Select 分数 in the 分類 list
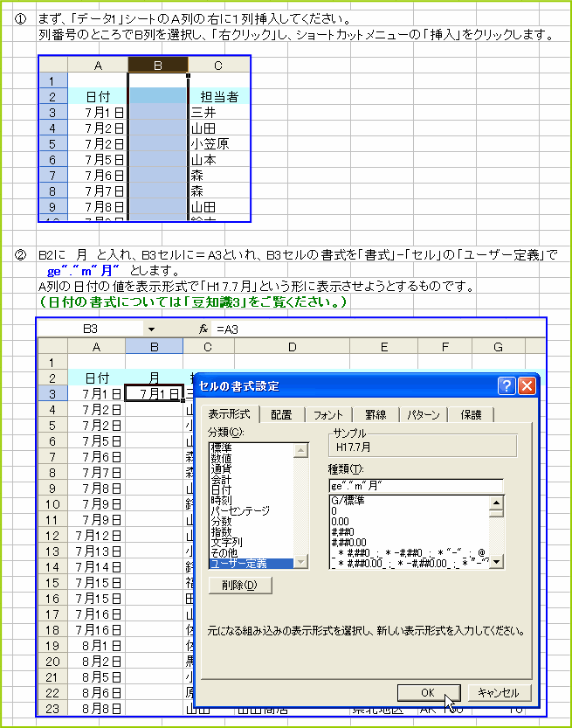Image resolution: width=572 pixels, height=728 pixels. (x=252, y=522)
